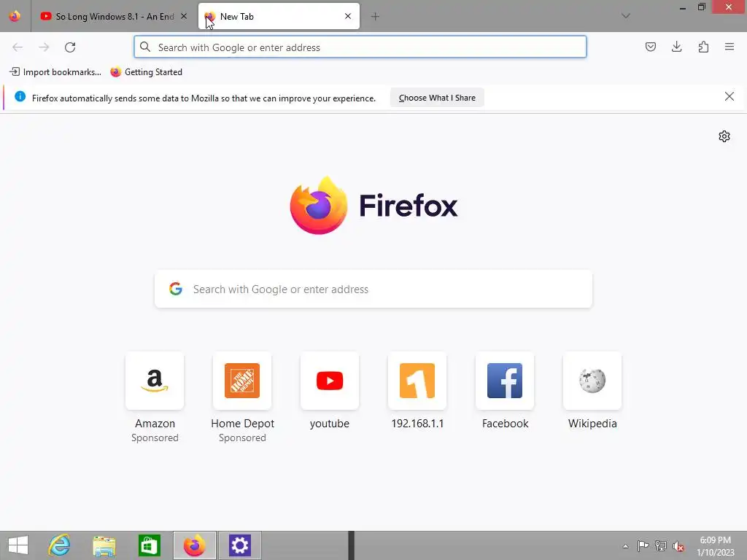Viewport: 747px width, 560px height.
Task: Click the magnifier icon in address bar
Action: (x=145, y=47)
